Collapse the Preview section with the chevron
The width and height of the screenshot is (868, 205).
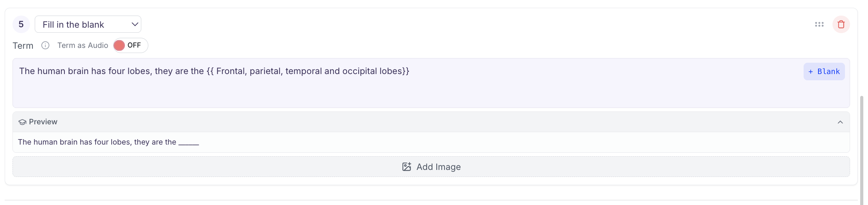[840, 122]
